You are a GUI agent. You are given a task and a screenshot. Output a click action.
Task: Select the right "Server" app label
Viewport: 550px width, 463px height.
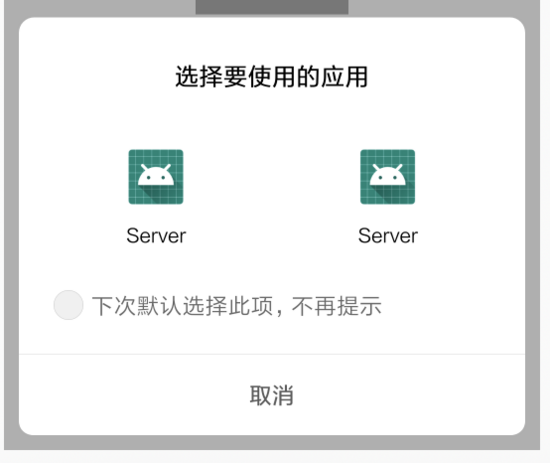(388, 236)
